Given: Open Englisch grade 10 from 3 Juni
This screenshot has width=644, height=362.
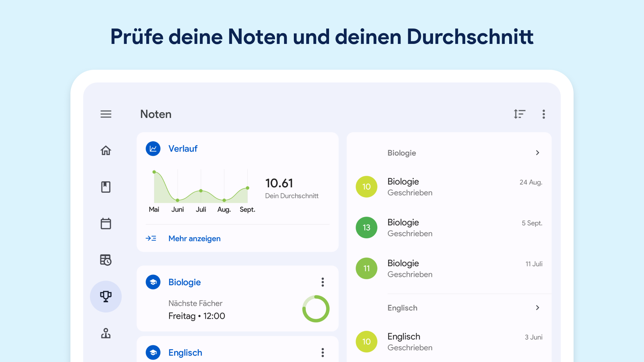Looking at the screenshot, I should point(449,342).
